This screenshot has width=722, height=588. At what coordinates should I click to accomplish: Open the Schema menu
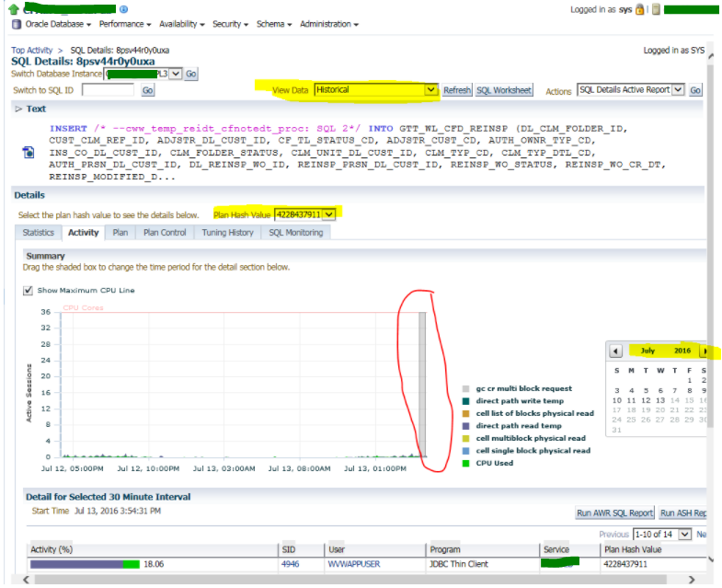[274, 24]
